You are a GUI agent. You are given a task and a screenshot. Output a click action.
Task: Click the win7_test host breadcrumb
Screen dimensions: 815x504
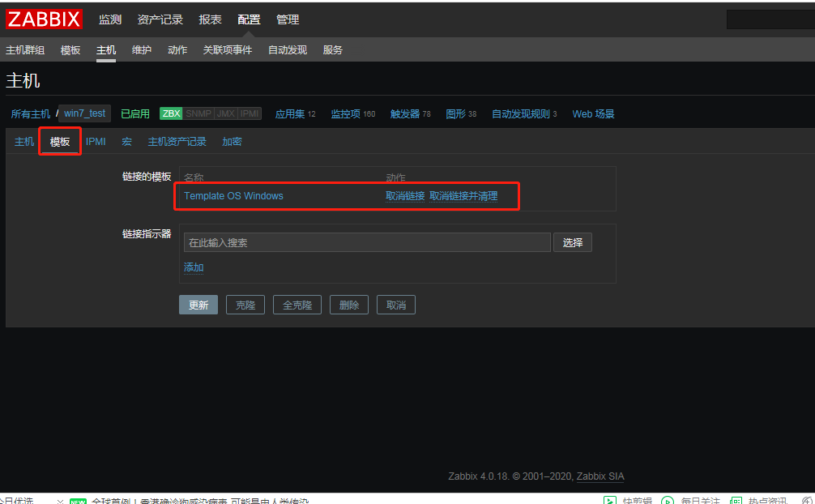85,113
